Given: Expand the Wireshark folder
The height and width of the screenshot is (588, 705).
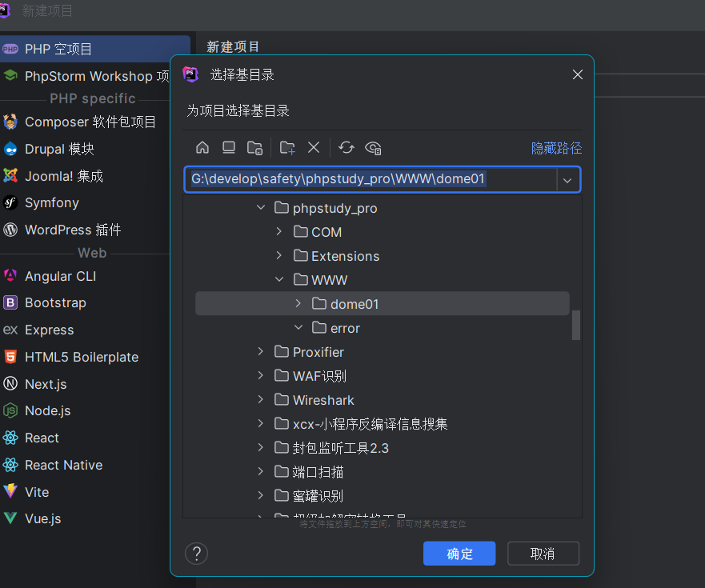Looking at the screenshot, I should 261,399.
